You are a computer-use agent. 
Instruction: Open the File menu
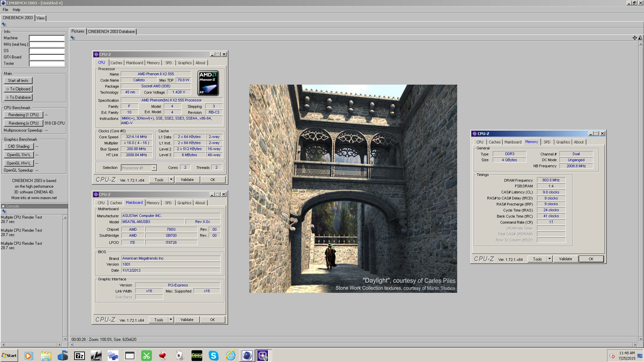[x=5, y=10]
